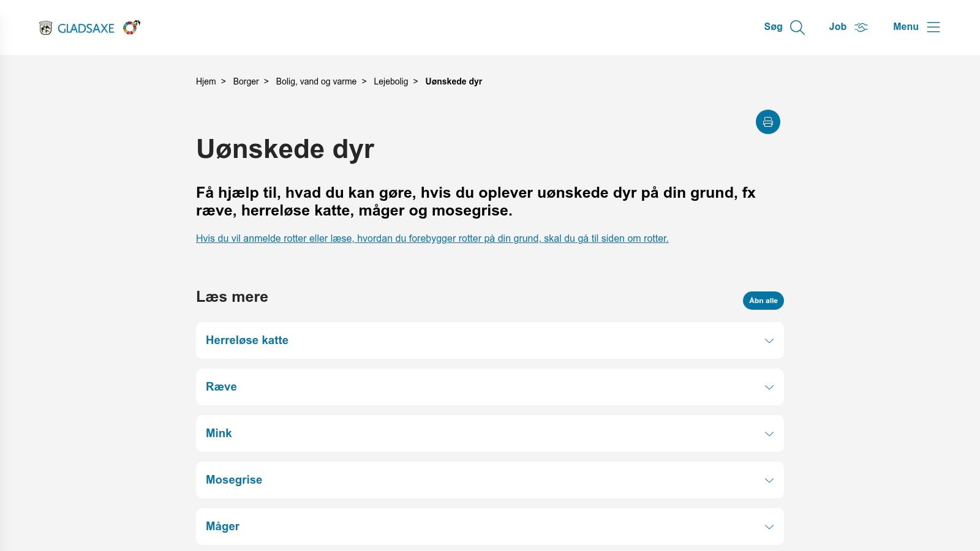Click the Åbn alle button

click(763, 301)
